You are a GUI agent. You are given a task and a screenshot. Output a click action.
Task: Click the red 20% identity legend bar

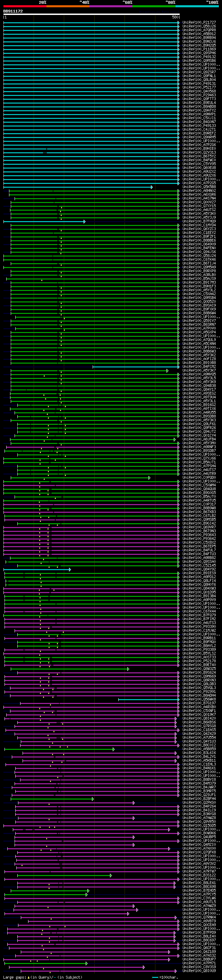pyautogui.click(x=25, y=6)
